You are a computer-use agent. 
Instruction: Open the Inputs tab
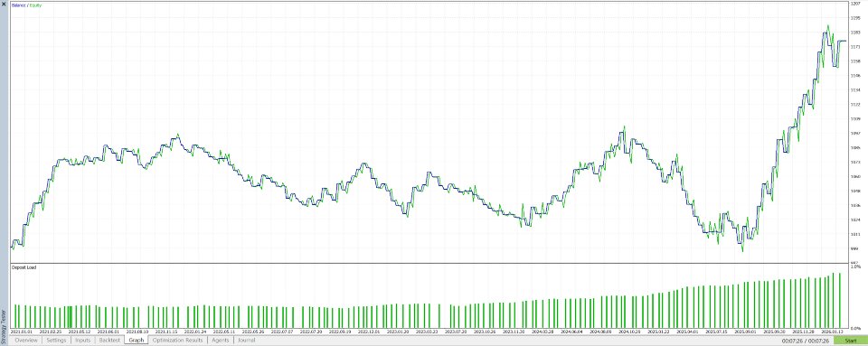pyautogui.click(x=83, y=341)
